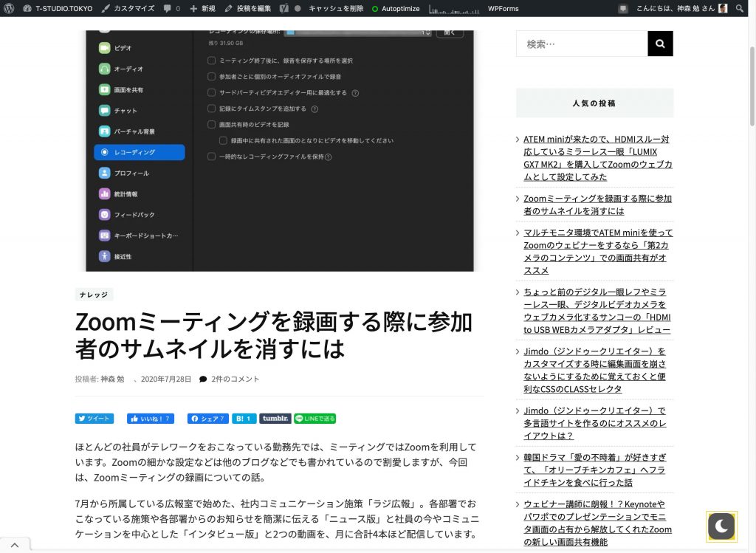Click 新規 to add new content
Screen dimensions: 756x553
(x=202, y=8)
